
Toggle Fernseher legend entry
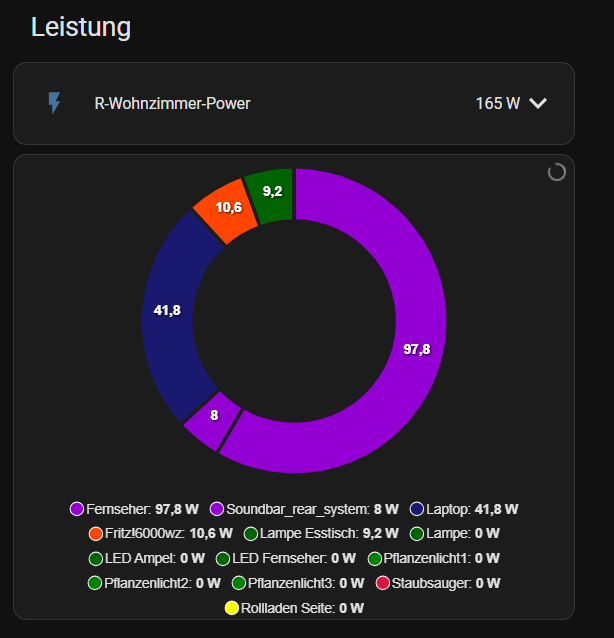pos(134,509)
